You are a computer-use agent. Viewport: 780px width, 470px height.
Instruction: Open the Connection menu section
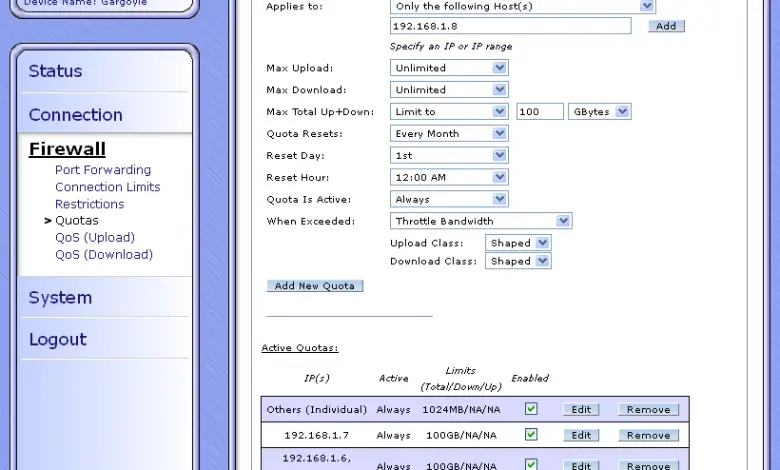(x=76, y=115)
